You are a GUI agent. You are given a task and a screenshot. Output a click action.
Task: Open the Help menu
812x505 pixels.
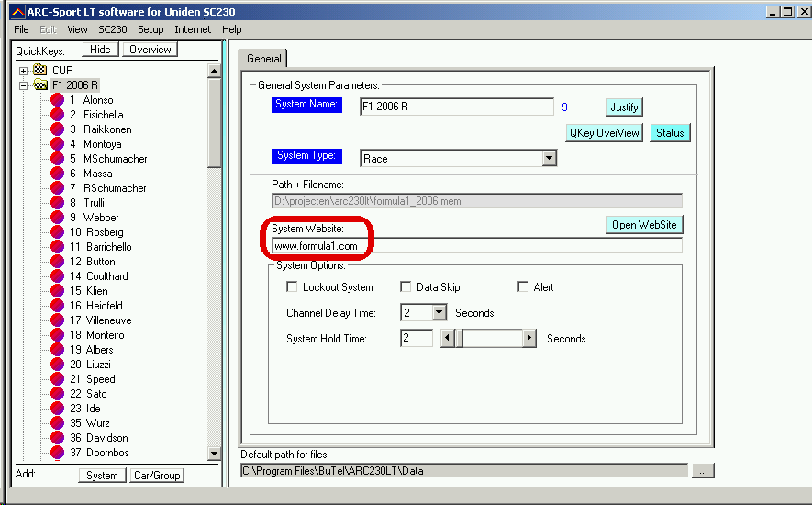click(232, 29)
